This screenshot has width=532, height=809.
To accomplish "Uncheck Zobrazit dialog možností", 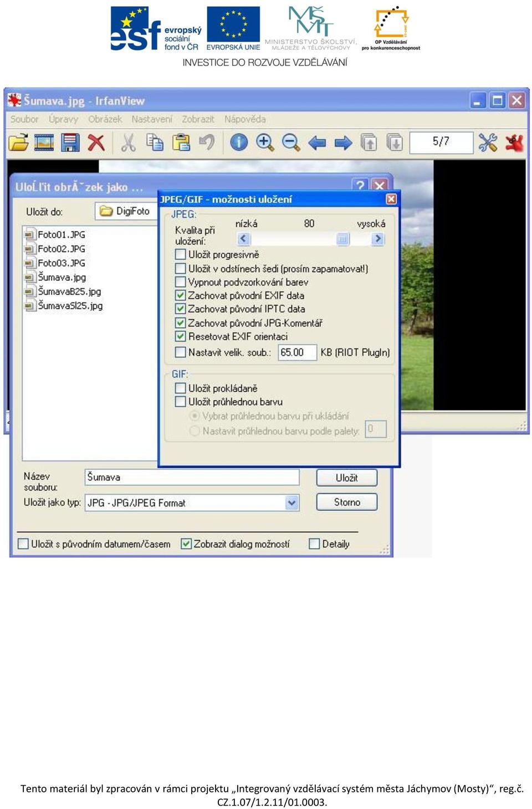I will tap(186, 544).
